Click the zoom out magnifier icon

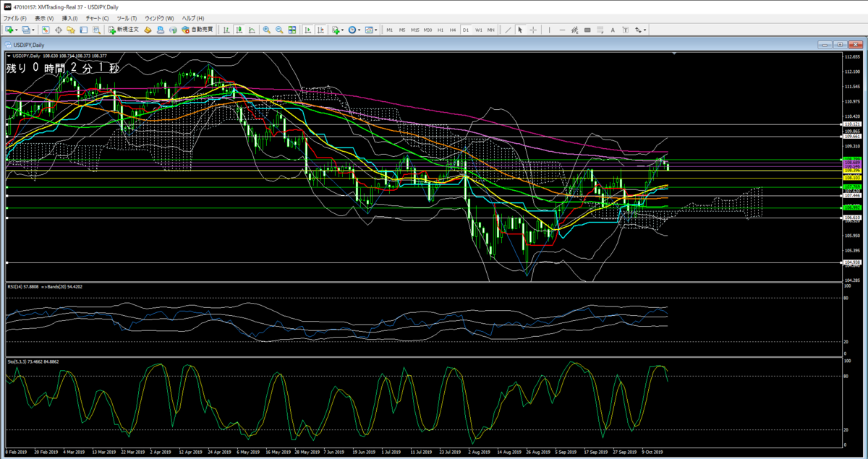[x=279, y=30]
